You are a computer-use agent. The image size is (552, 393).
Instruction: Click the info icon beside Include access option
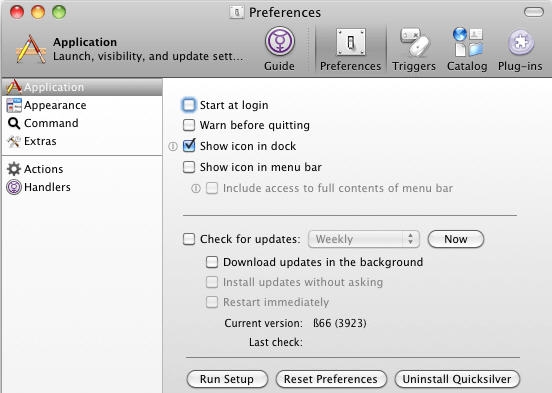[x=196, y=188]
